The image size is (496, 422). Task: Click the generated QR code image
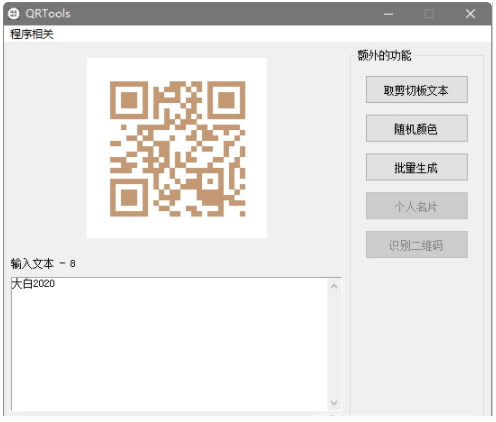(177, 148)
